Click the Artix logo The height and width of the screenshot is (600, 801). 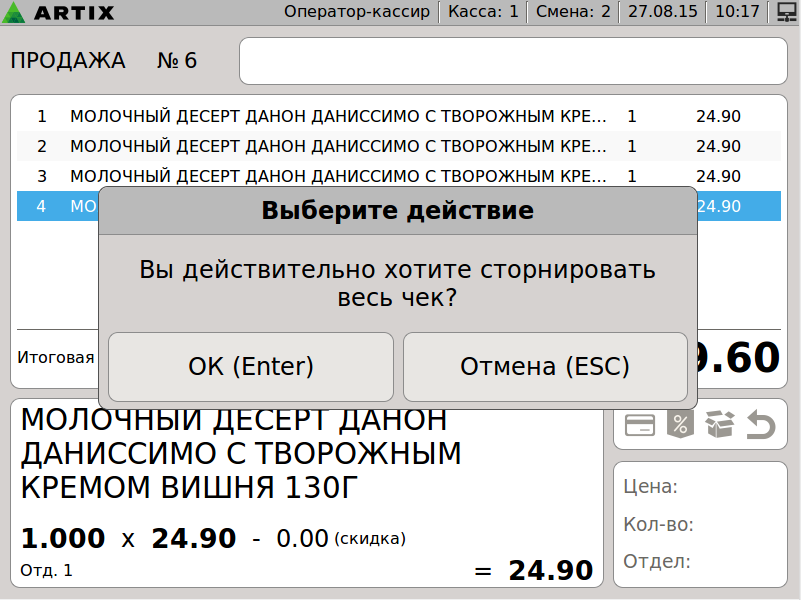pyautogui.click(x=62, y=13)
